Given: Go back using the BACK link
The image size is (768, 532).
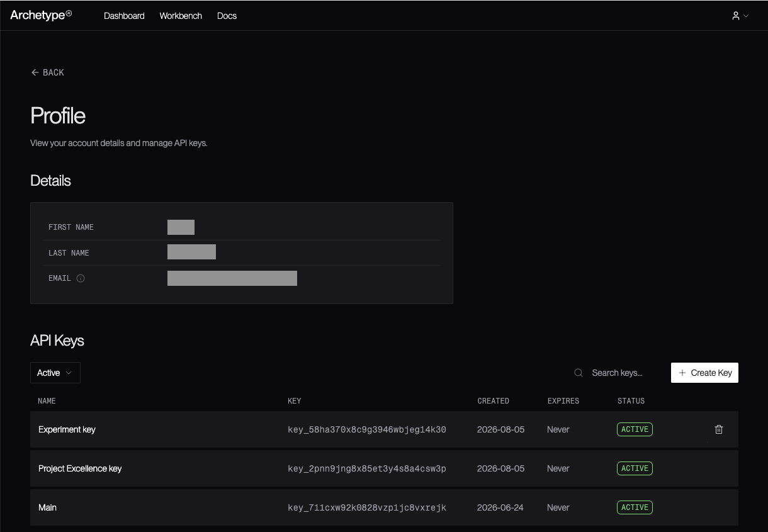Looking at the screenshot, I should click(x=48, y=72).
